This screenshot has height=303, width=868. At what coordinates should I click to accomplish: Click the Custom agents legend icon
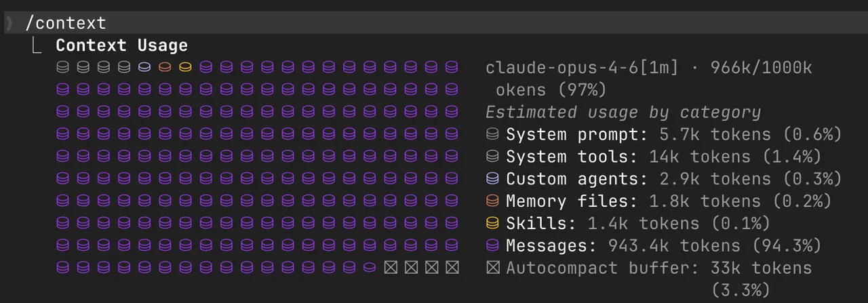tap(492, 179)
